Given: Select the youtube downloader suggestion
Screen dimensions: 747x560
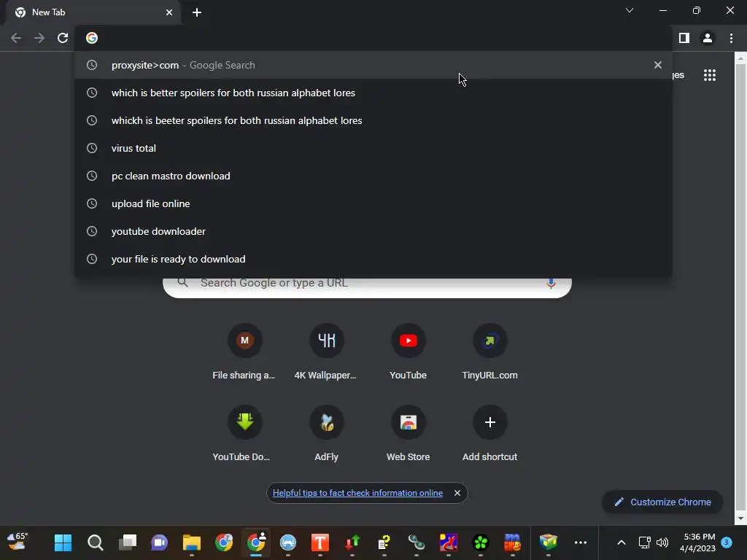Looking at the screenshot, I should 373,231.
